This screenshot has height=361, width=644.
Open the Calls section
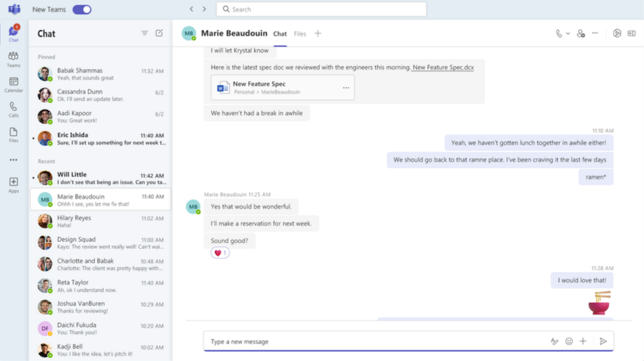pos(13,109)
